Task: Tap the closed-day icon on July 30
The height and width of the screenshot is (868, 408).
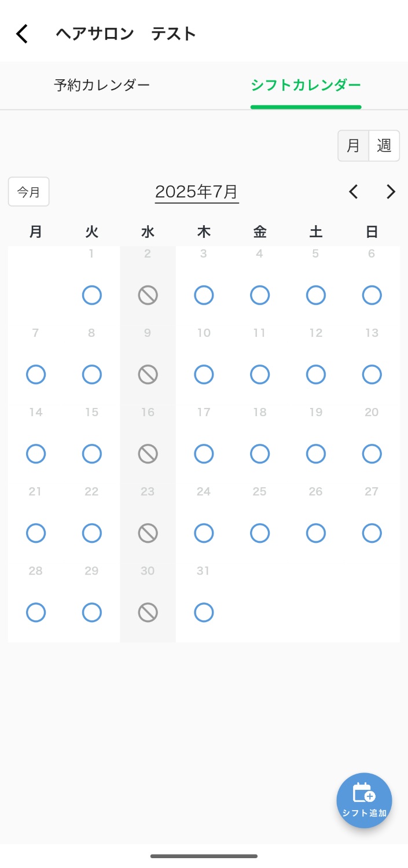Action: [148, 612]
